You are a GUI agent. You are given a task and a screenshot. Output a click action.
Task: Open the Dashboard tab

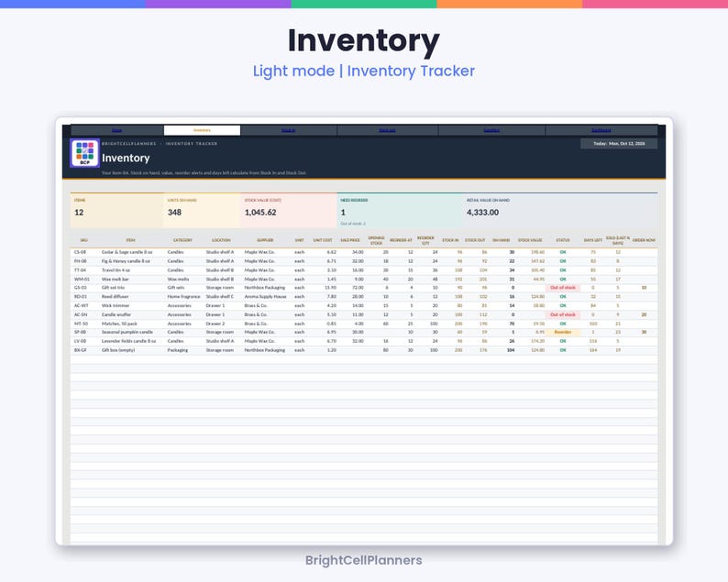pyautogui.click(x=601, y=130)
